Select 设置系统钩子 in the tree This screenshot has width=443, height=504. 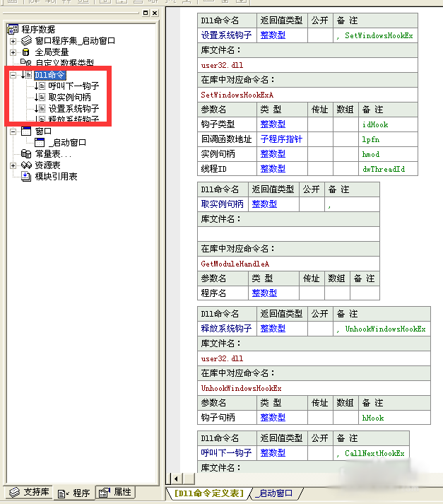click(73, 109)
